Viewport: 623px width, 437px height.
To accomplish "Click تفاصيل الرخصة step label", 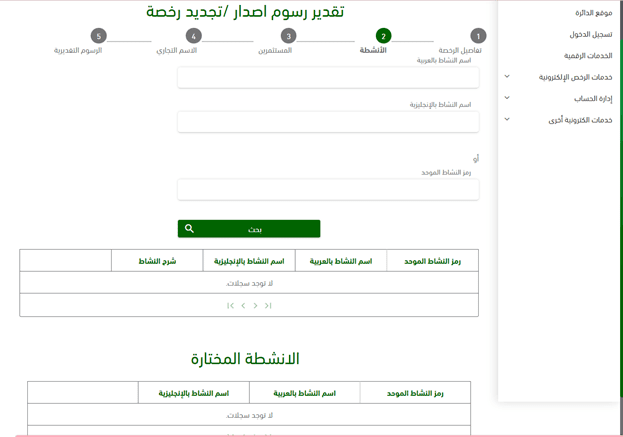I will (x=460, y=50).
